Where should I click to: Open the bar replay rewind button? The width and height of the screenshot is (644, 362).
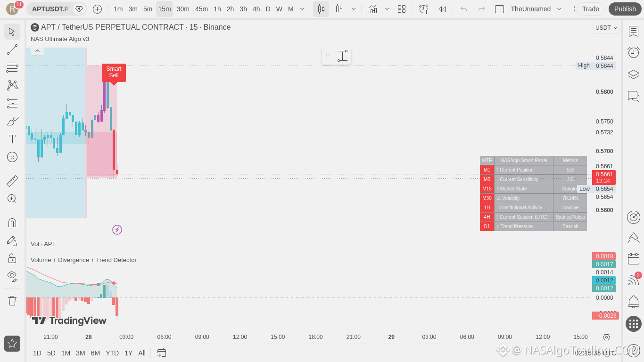point(442,9)
